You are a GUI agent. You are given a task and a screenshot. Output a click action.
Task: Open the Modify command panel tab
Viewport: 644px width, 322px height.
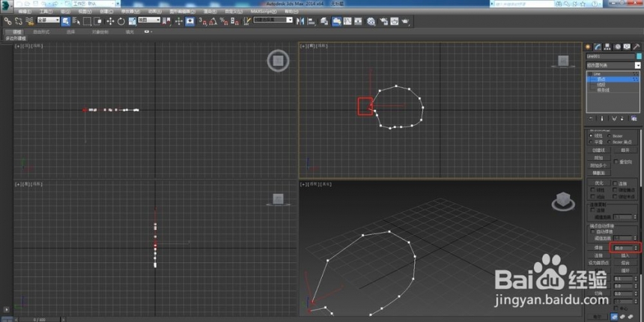click(x=598, y=46)
